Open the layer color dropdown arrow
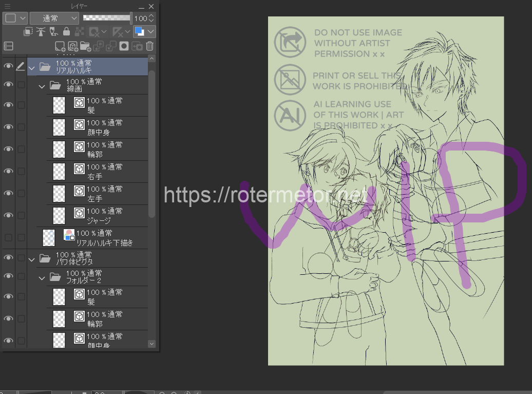Screen dimensions: 532x394 pyautogui.click(x=150, y=32)
